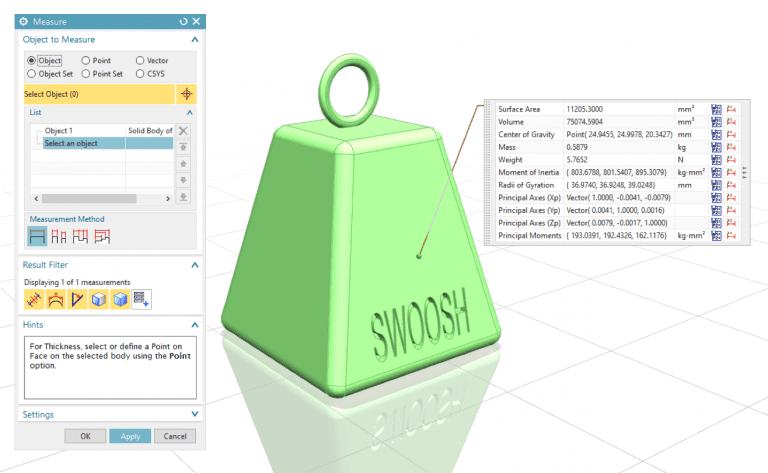Collapse the List section

190,113
